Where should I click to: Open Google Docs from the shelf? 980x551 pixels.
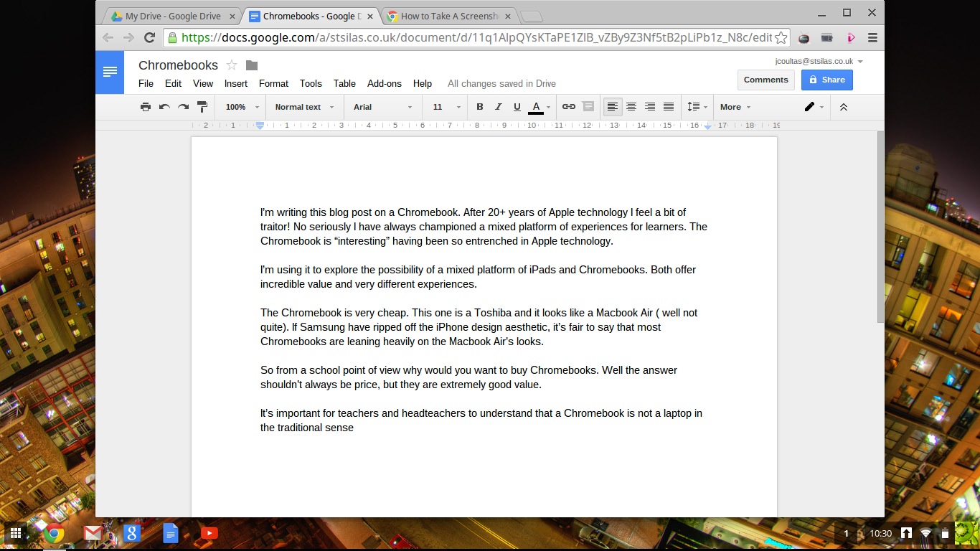click(x=170, y=533)
